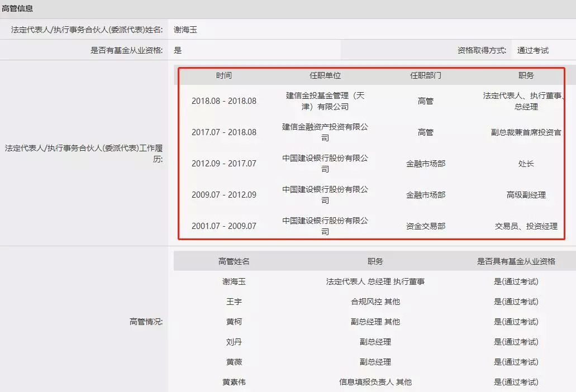Viewport: 576px width, 392px height.
Task: Click the 资格取得方式 label
Action: [482, 50]
